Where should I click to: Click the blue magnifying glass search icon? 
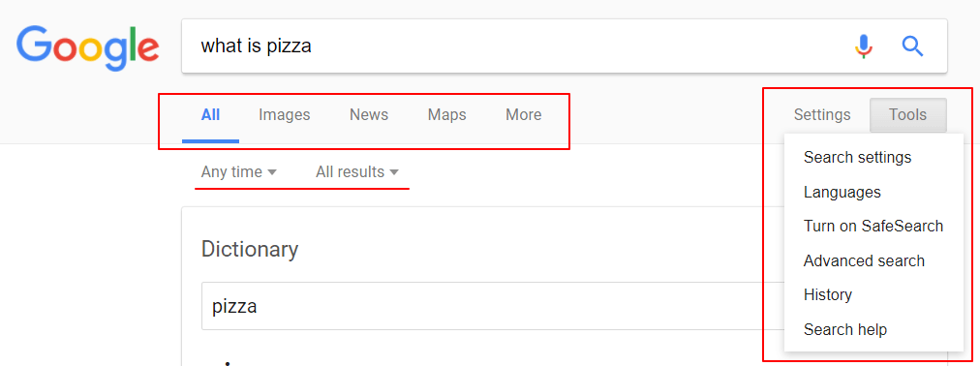coord(912,46)
